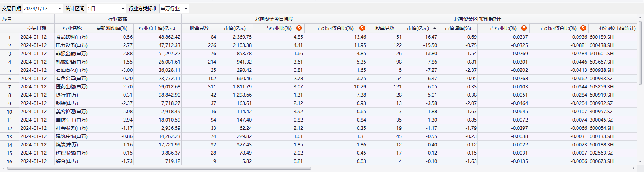
Task: Click the horizontal scrollbar right arrow
Action: pos(634,168)
